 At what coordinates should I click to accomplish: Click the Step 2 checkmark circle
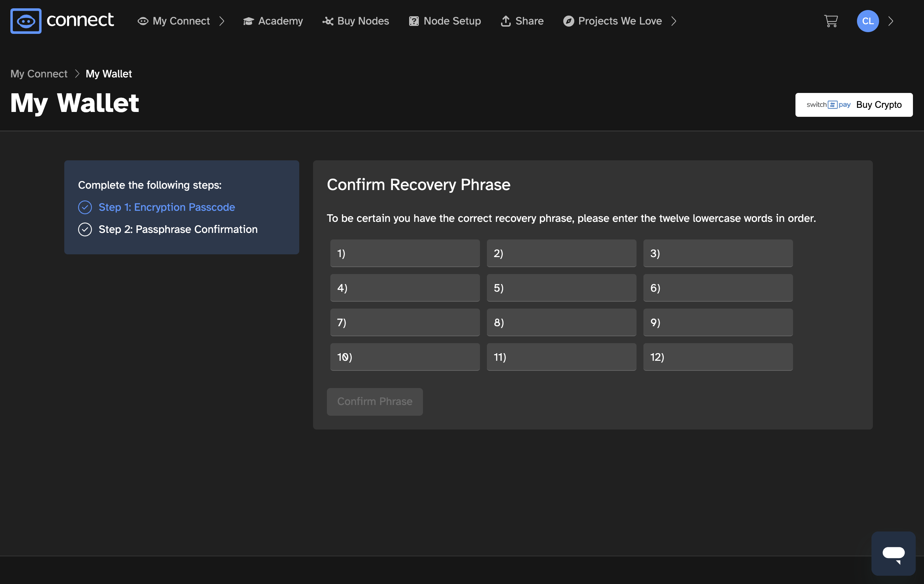point(85,229)
